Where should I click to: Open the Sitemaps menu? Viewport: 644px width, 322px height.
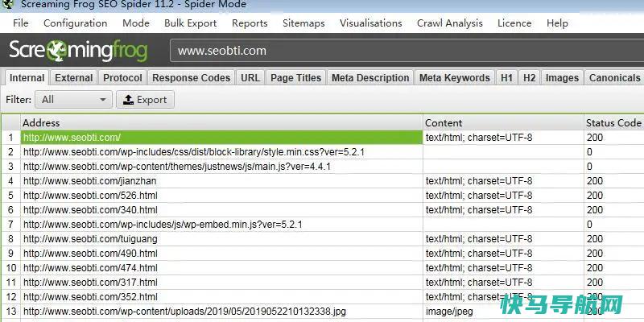pyautogui.click(x=303, y=23)
